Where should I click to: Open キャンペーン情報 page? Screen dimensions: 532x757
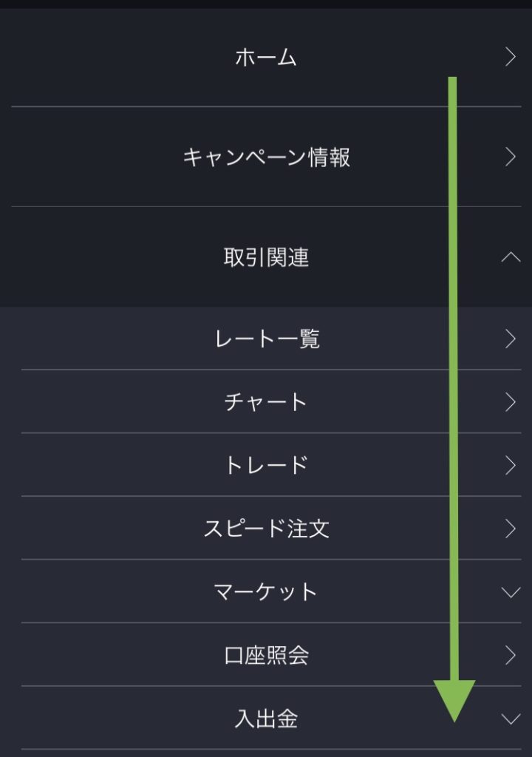(266, 157)
